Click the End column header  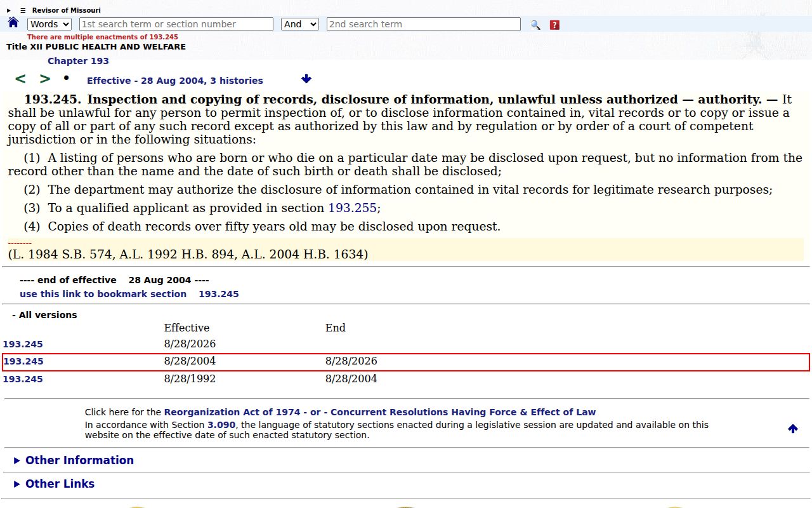pos(336,328)
